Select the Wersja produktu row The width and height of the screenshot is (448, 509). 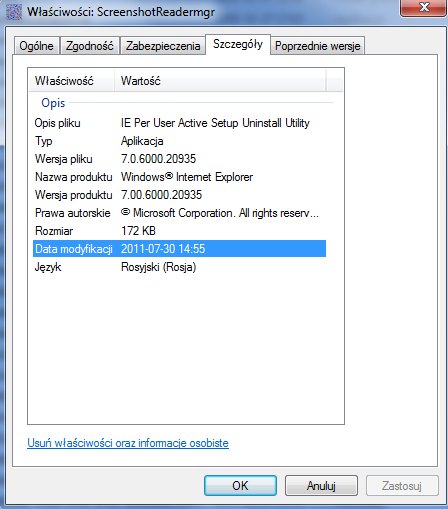(179, 195)
